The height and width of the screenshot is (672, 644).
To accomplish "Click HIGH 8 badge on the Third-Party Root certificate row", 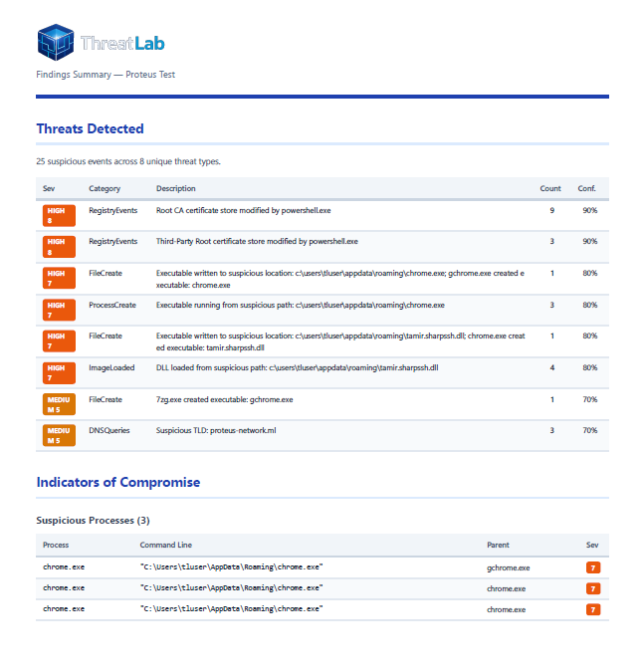I will pyautogui.click(x=59, y=247).
